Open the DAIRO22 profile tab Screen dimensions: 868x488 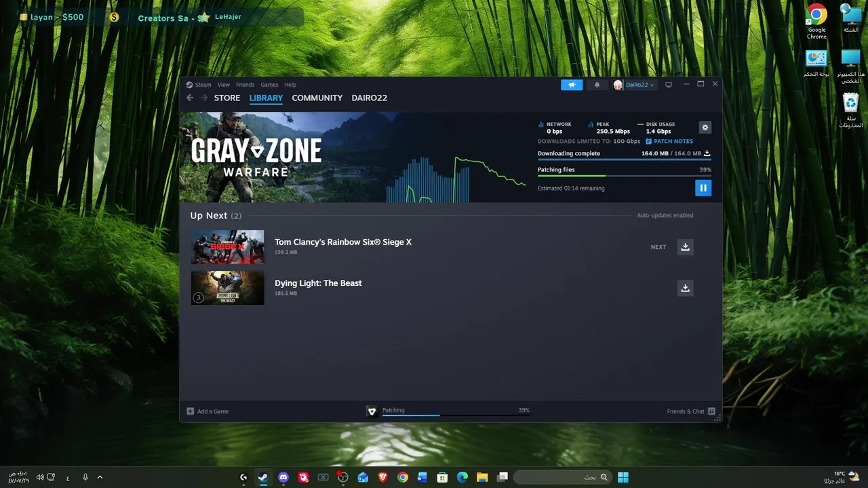[370, 98]
